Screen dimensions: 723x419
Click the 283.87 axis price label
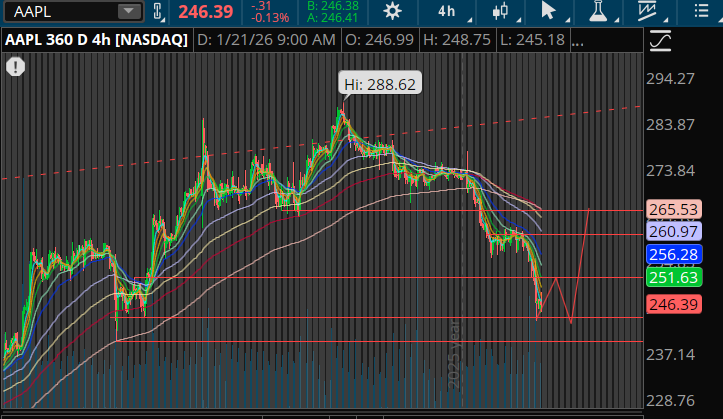[x=670, y=125]
